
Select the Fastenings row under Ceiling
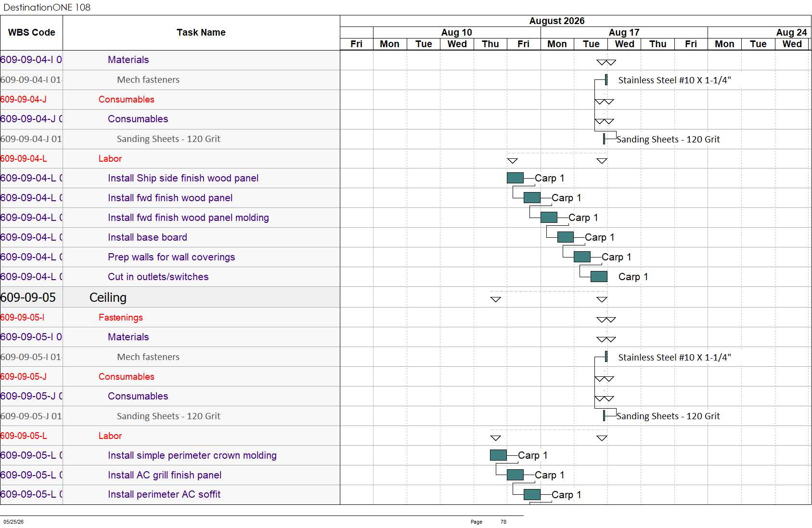[170, 318]
